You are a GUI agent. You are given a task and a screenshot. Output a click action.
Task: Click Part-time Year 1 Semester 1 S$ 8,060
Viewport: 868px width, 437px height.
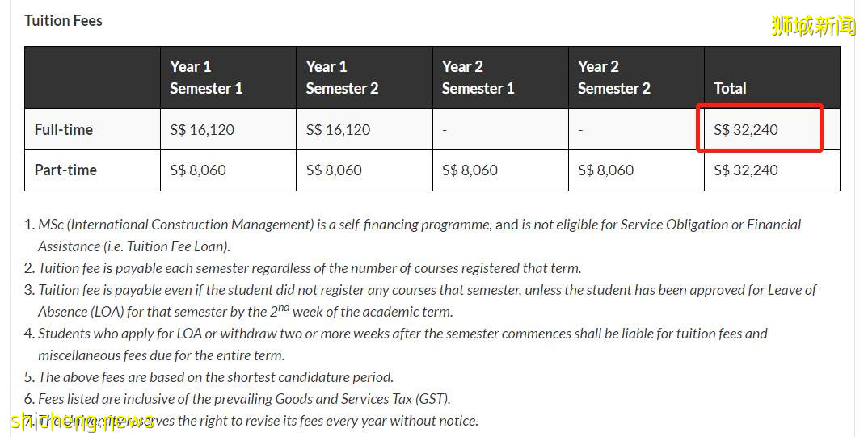tap(198, 170)
